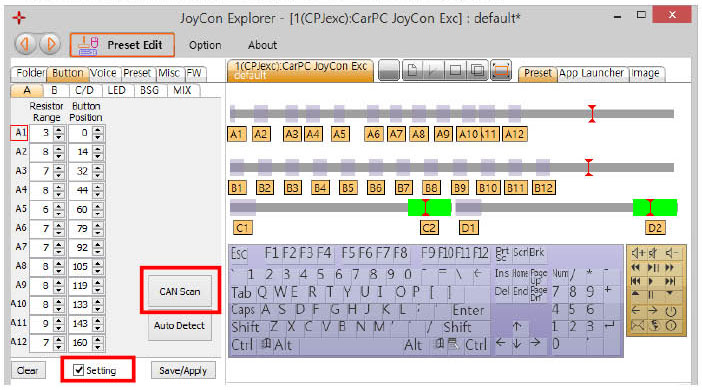Click the red marker on A slider bar
Screen dimensions: 702x390
[x=592, y=114]
